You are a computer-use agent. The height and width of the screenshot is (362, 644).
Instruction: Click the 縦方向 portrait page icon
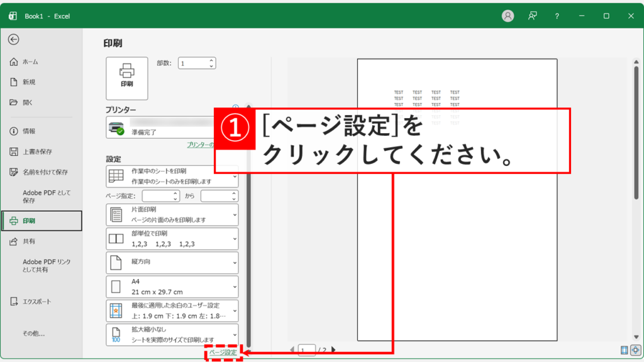point(116,263)
